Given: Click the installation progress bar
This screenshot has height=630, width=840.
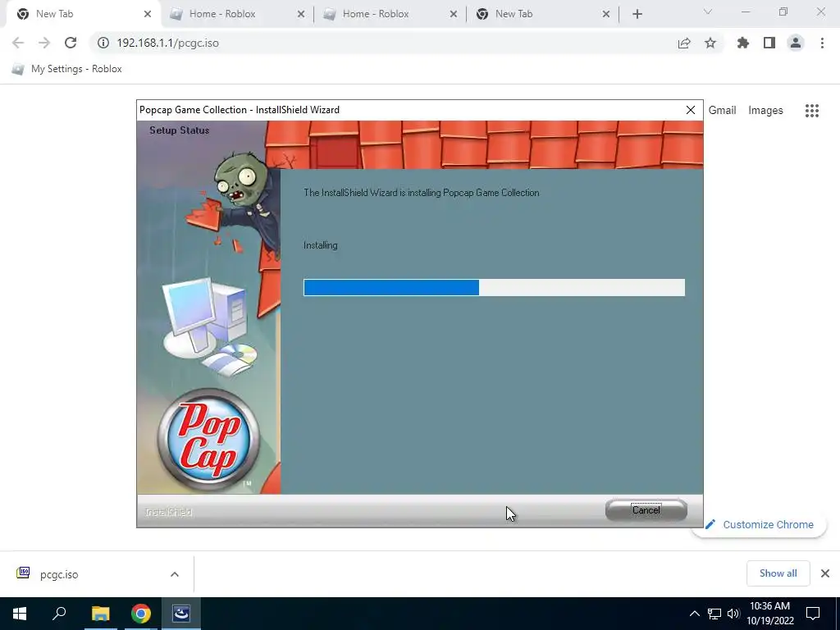Looking at the screenshot, I should (x=494, y=287).
